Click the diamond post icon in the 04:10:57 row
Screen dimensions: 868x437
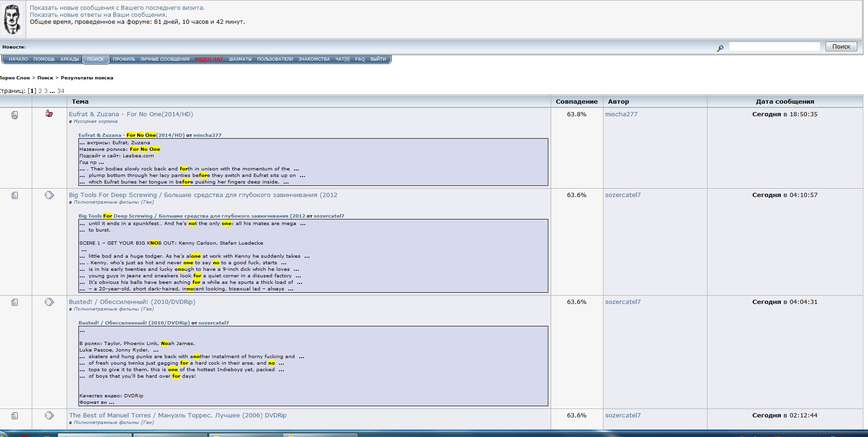tap(49, 195)
